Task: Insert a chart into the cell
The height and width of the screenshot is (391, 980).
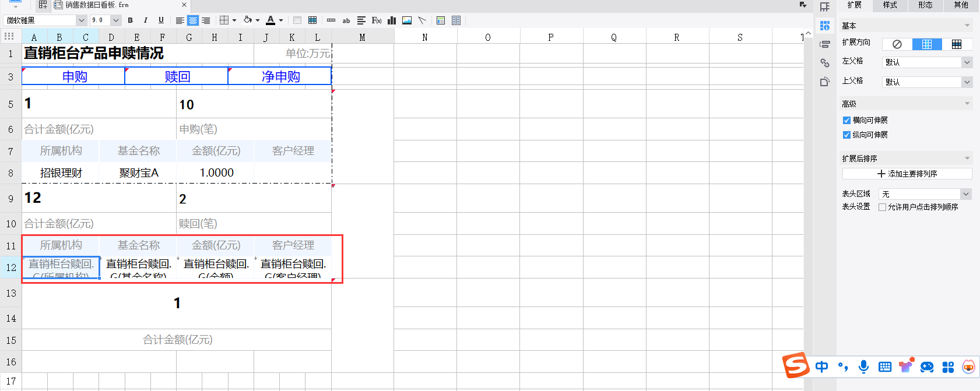Action: (x=392, y=20)
